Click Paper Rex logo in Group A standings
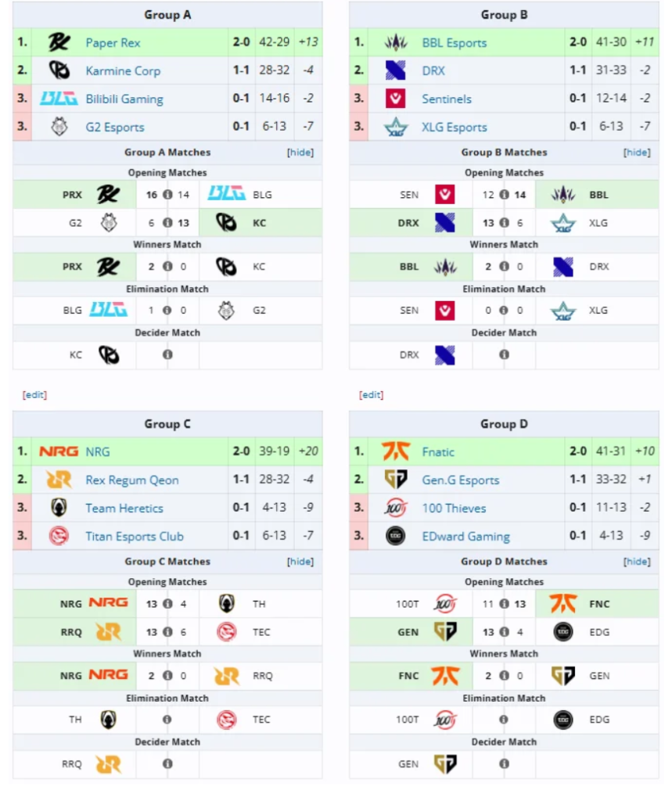This screenshot has height=801, width=672. (x=59, y=42)
